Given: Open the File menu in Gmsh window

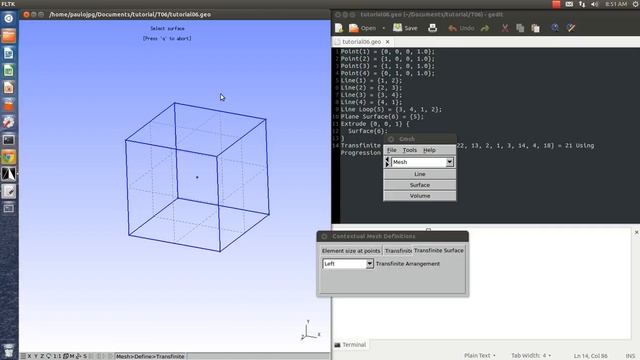Looking at the screenshot, I should click(391, 150).
